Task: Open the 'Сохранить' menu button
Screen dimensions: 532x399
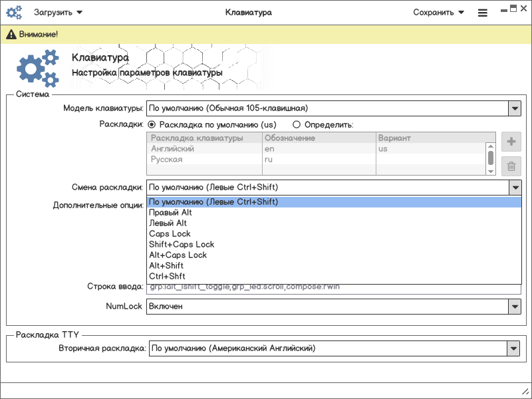Action: coord(438,13)
